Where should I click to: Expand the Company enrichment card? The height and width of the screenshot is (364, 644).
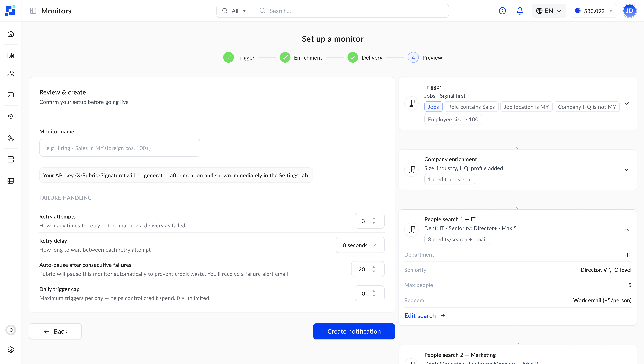(x=626, y=170)
